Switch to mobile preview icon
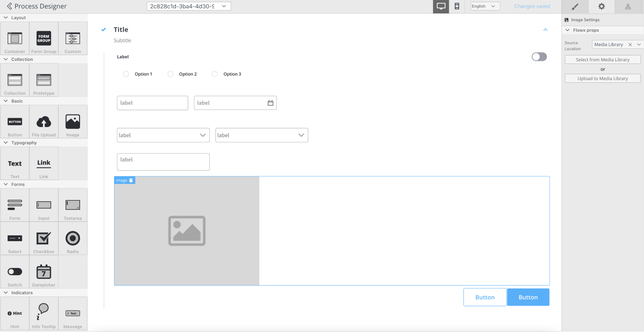Image resolution: width=644 pixels, height=332 pixels. 457,6
